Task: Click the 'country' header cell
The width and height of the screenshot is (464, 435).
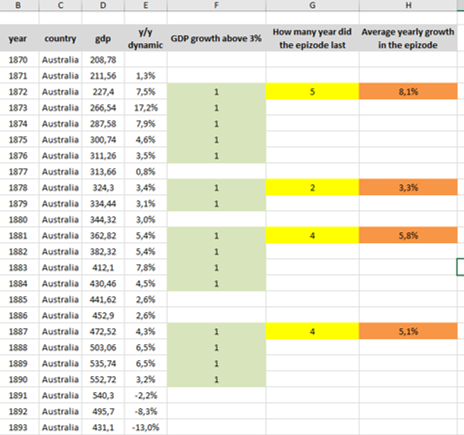Action: click(60, 38)
